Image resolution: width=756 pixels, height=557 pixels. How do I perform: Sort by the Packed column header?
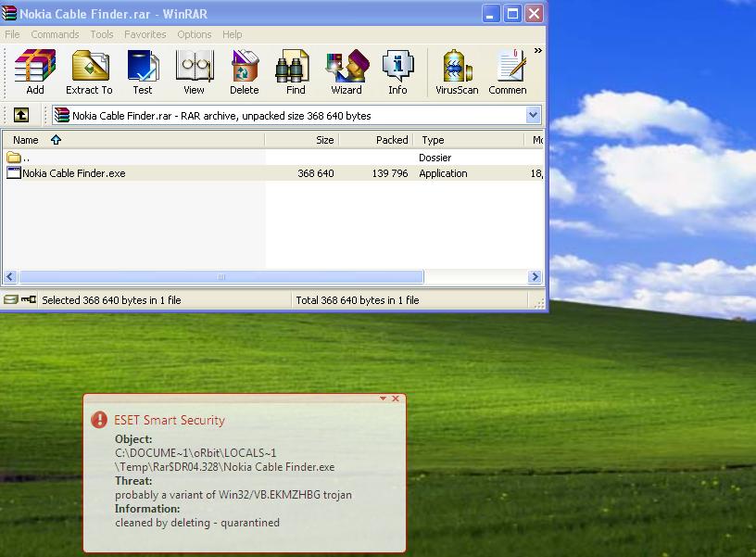tap(376, 140)
